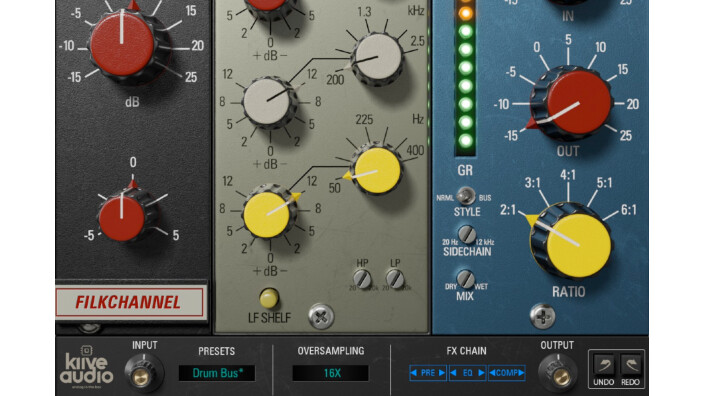Image resolution: width=704 pixels, height=396 pixels.
Task: Open the 16X oversampling dropdown
Action: (331, 373)
